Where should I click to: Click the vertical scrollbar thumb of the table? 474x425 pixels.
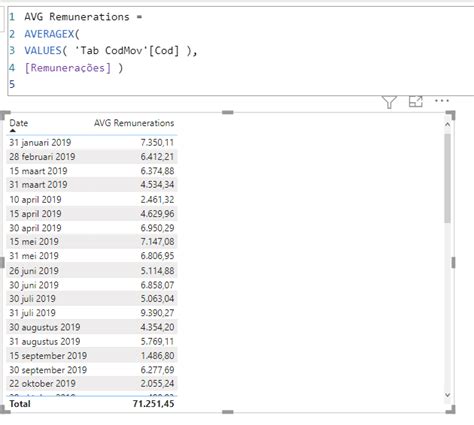[448, 178]
